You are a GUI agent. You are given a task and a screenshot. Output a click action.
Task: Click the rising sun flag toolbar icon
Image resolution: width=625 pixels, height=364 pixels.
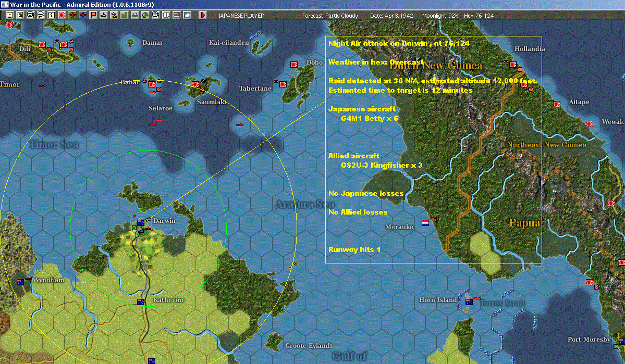click(x=62, y=15)
